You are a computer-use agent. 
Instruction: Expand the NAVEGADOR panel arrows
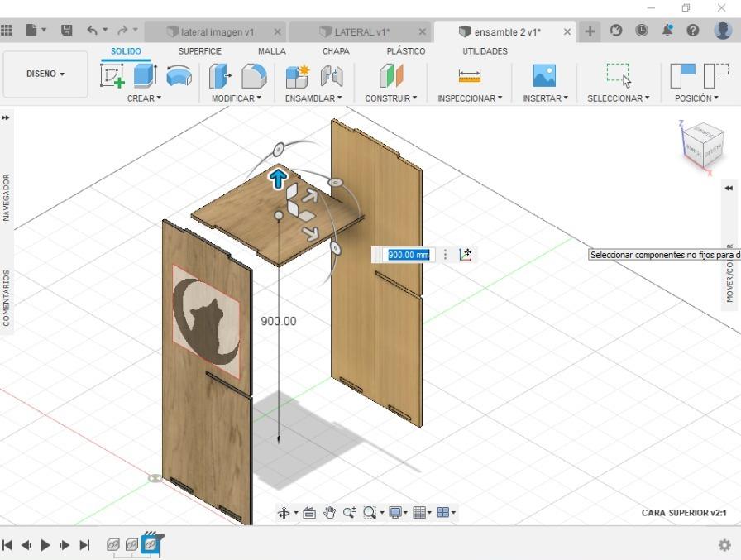click(x=6, y=117)
